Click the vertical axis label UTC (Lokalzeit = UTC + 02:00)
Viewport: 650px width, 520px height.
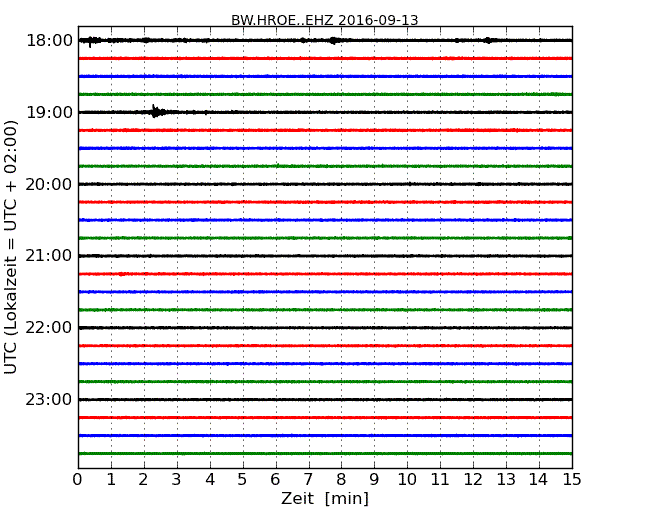point(11,247)
